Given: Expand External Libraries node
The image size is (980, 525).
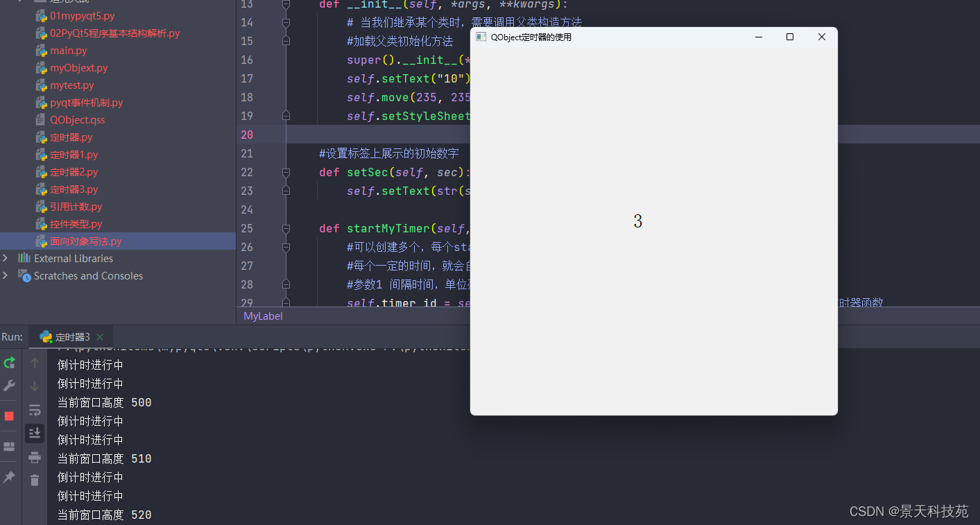Looking at the screenshot, I should tap(6, 258).
